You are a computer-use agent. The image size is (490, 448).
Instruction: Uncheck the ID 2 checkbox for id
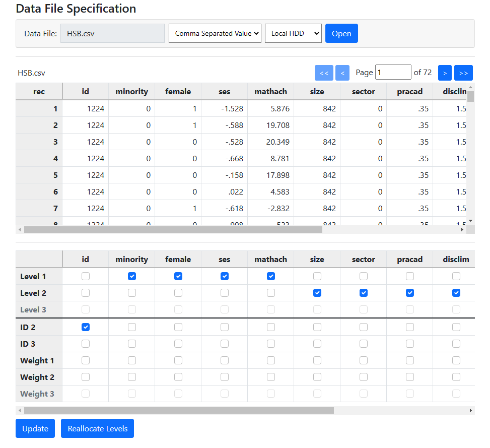(x=86, y=327)
